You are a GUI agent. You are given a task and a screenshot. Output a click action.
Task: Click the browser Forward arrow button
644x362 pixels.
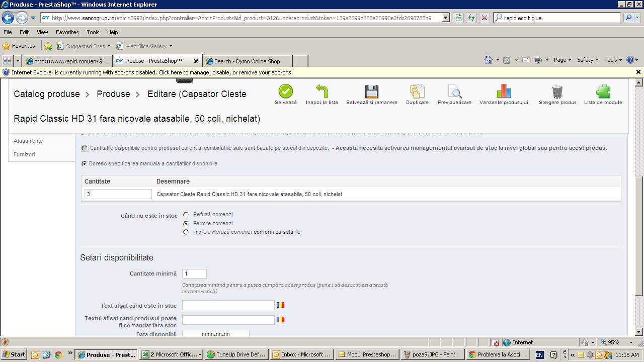pos(21,18)
